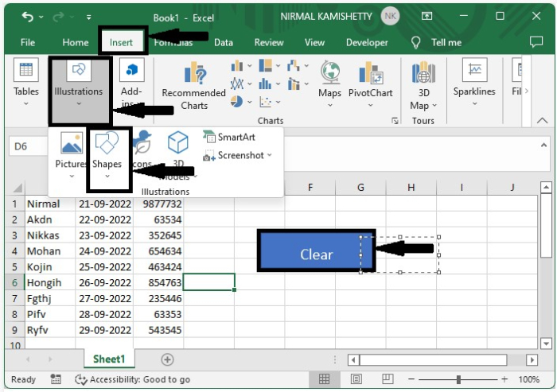Click the Undo arrow icon
The height and width of the screenshot is (392, 557).
(x=27, y=17)
